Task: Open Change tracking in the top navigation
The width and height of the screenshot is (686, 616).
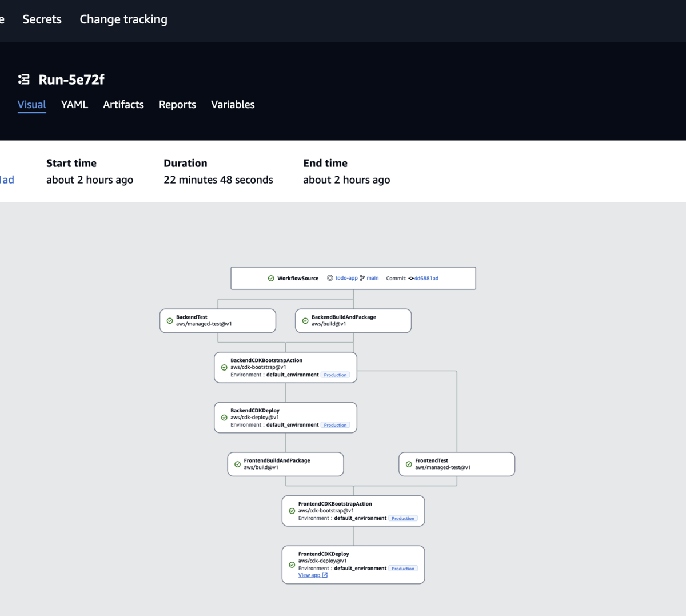Action: coord(123,19)
